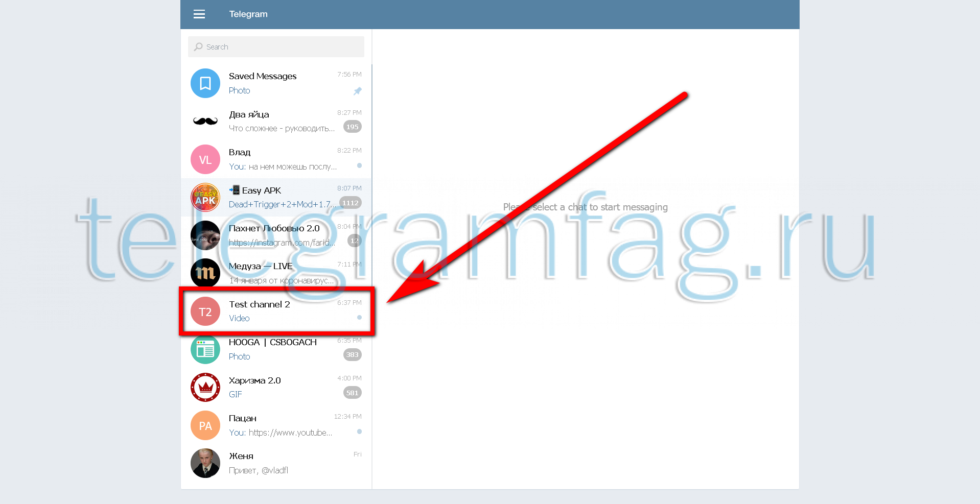
Task: Click Video preview under Test channel 2
Action: (x=239, y=318)
